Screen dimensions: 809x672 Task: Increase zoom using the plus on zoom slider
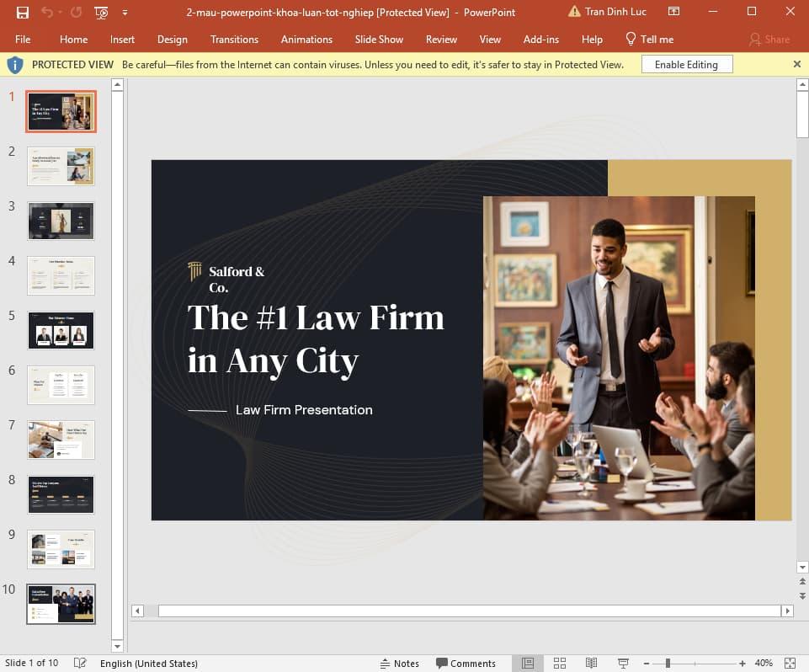[742, 663]
